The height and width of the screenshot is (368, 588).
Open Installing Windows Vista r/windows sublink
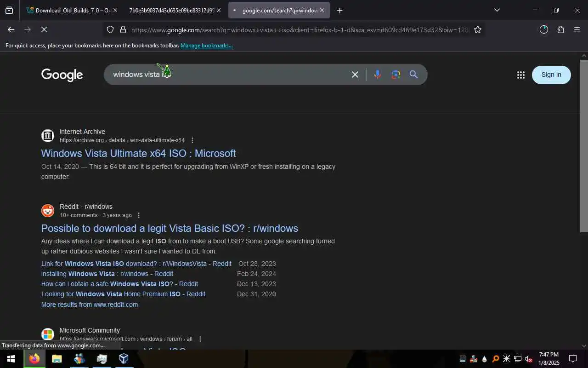(x=107, y=274)
